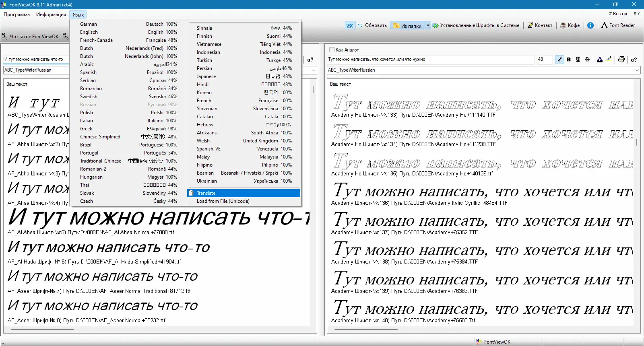This screenshot has height=346, width=644.
Task: Click AF_Al Ahsa Шрифт-№:5 path label
Action: click(91, 232)
